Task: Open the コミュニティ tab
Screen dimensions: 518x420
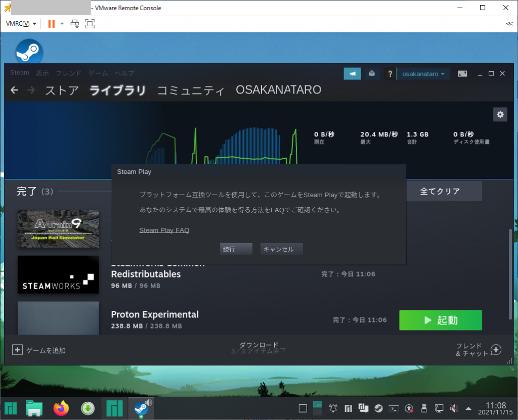Action: pyautogui.click(x=191, y=90)
